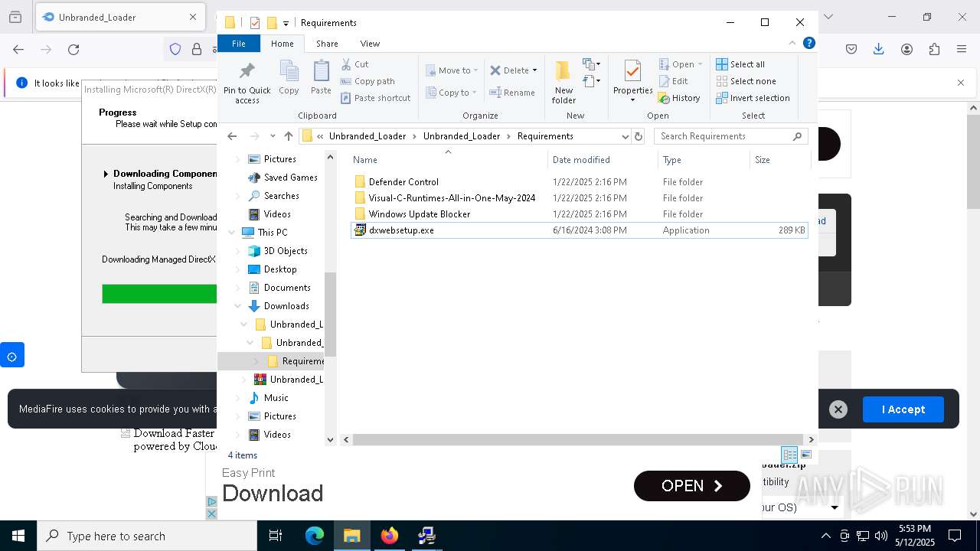980x551 pixels.
Task: Navigate up one folder level arrow
Action: tap(289, 136)
